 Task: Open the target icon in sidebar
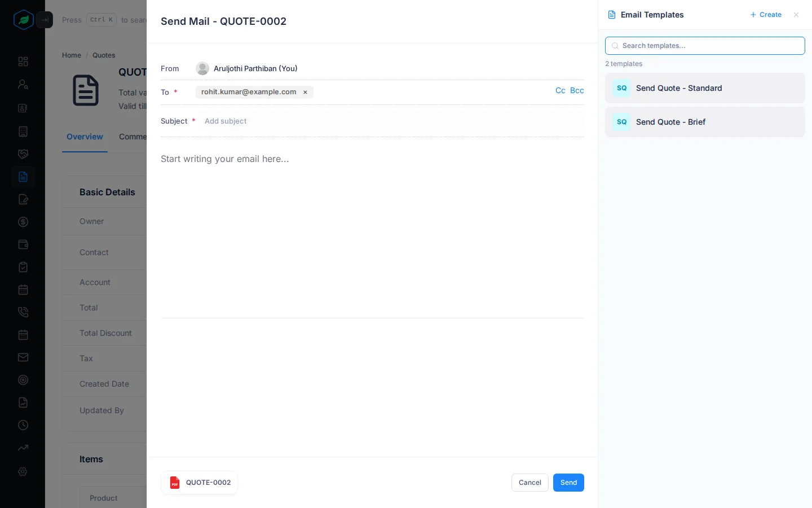coord(23,380)
